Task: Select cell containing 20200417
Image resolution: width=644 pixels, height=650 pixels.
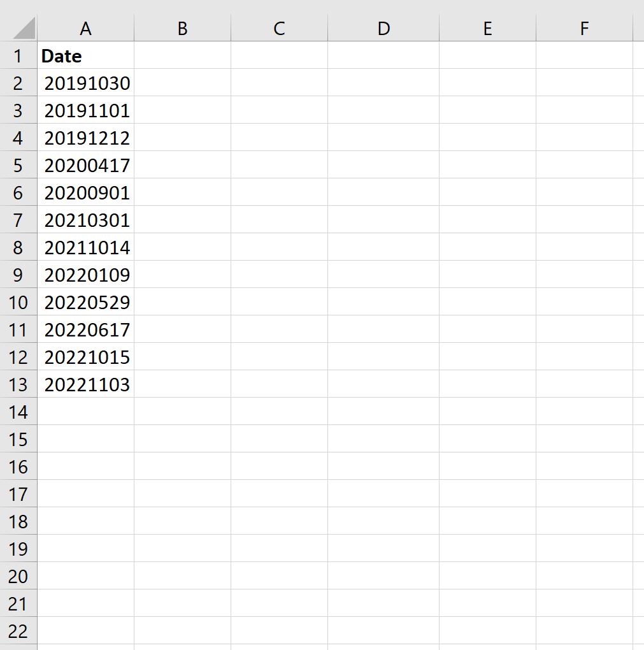Action: pos(86,165)
